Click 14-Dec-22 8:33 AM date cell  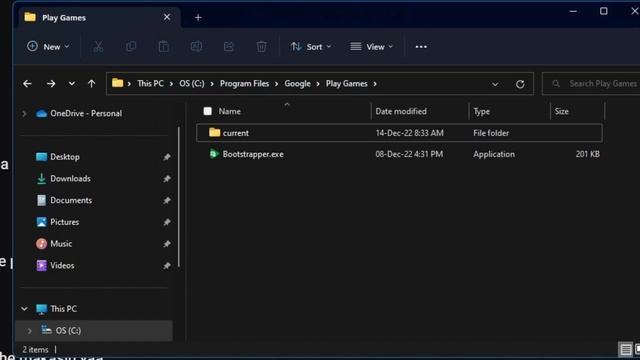[x=409, y=133]
